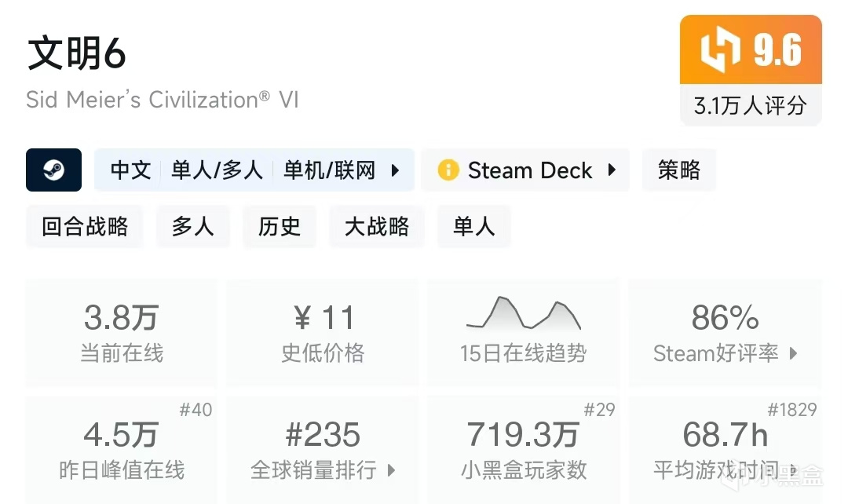Tap the 单人 genre tag
Screen dimensions: 848x504
(473, 227)
